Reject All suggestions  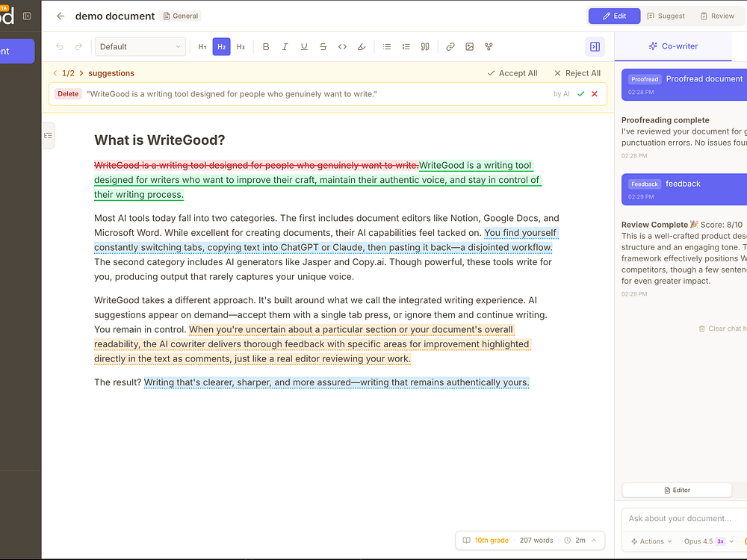577,73
